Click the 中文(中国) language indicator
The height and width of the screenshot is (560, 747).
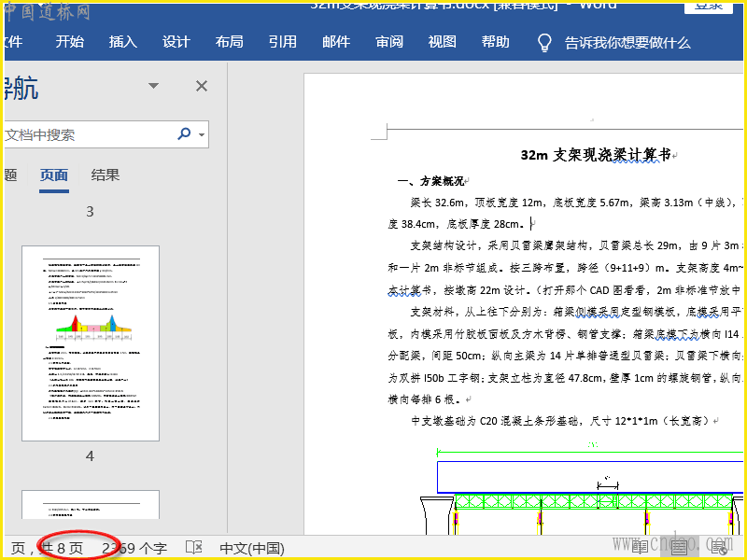pyautogui.click(x=251, y=548)
